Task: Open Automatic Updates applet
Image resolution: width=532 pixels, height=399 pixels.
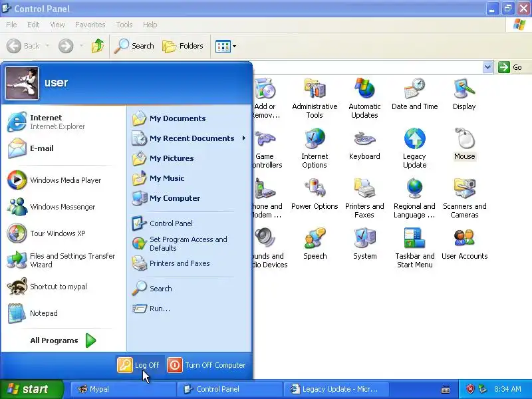Action: pyautogui.click(x=364, y=98)
